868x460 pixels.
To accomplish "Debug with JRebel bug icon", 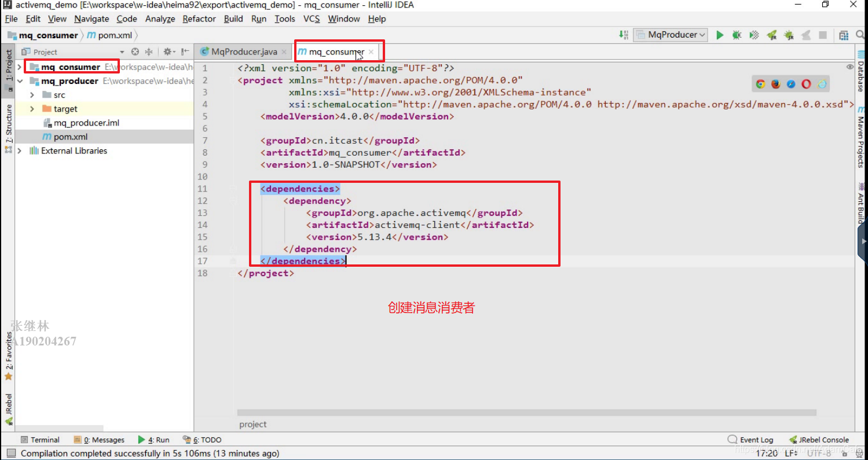I will click(789, 35).
